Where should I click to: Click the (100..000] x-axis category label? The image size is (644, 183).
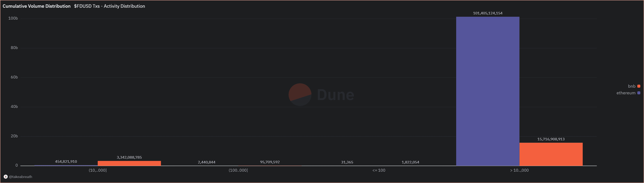238,170
